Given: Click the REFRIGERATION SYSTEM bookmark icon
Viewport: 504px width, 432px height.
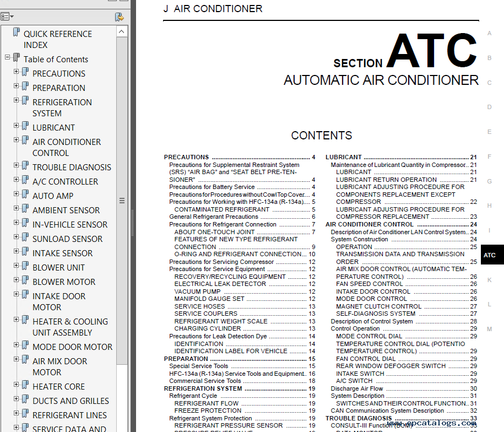Looking at the screenshot, I should click(x=25, y=101).
